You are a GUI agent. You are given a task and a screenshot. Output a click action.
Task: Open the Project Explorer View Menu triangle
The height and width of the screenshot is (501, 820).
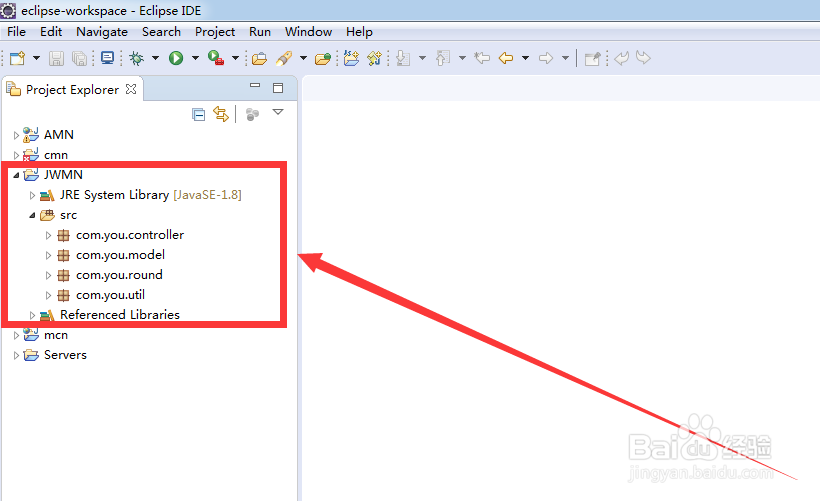278,112
